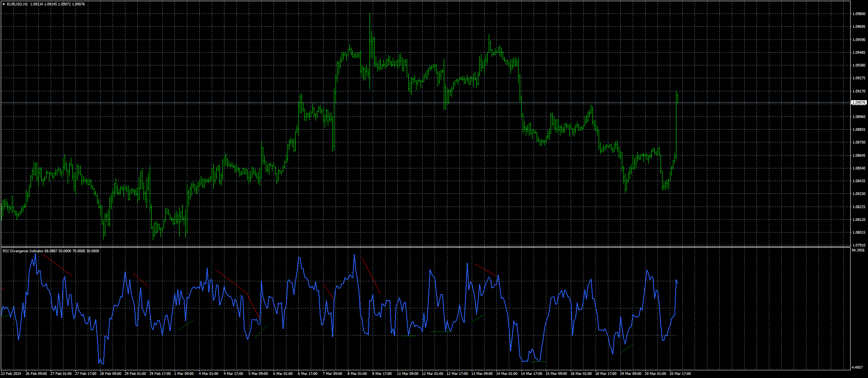The width and height of the screenshot is (868, 378).
Task: Click the 12 Mar 01:00 time label
Action: tap(432, 374)
